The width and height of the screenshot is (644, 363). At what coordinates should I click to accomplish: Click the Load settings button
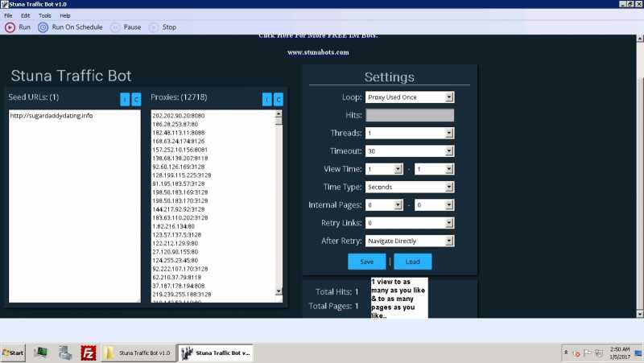click(x=413, y=262)
